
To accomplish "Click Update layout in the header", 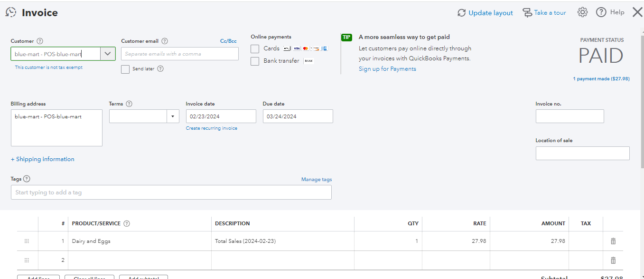I will [x=485, y=13].
